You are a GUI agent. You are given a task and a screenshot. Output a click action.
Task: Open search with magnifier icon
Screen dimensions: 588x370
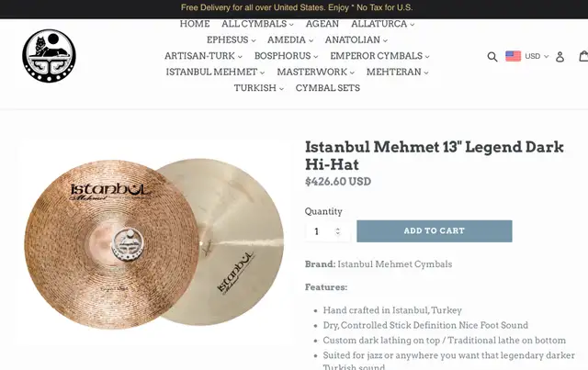coord(492,57)
